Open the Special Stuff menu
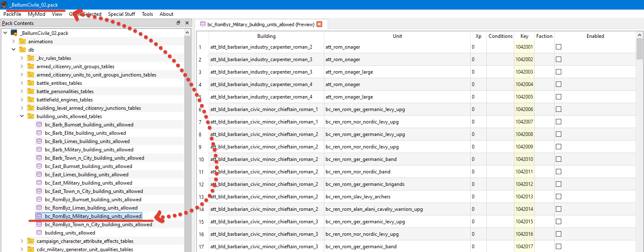Screen dimensions: 644x252 [121, 14]
